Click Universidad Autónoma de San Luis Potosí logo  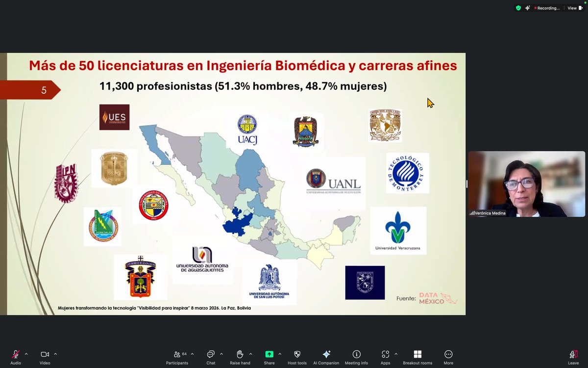pos(269,282)
